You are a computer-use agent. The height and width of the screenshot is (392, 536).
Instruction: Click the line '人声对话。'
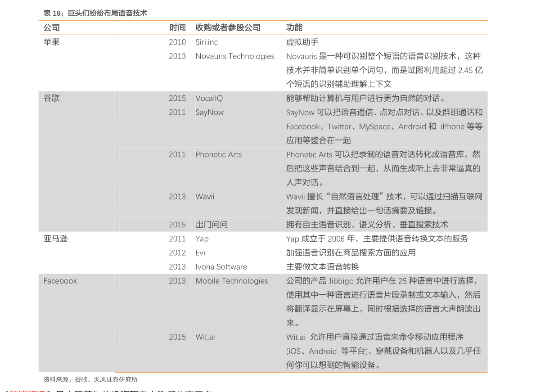pyautogui.click(x=306, y=183)
